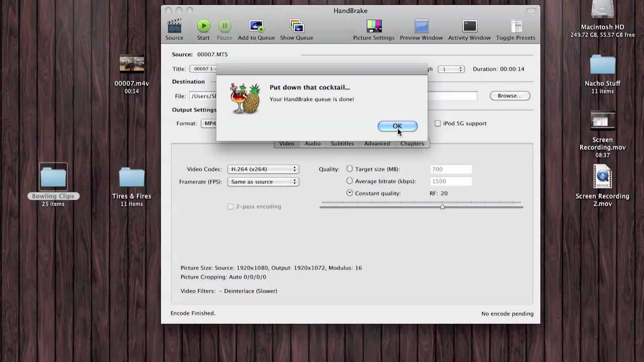Image resolution: width=644 pixels, height=362 pixels.
Task: Switch to the Chapters tab
Action: tap(412, 143)
